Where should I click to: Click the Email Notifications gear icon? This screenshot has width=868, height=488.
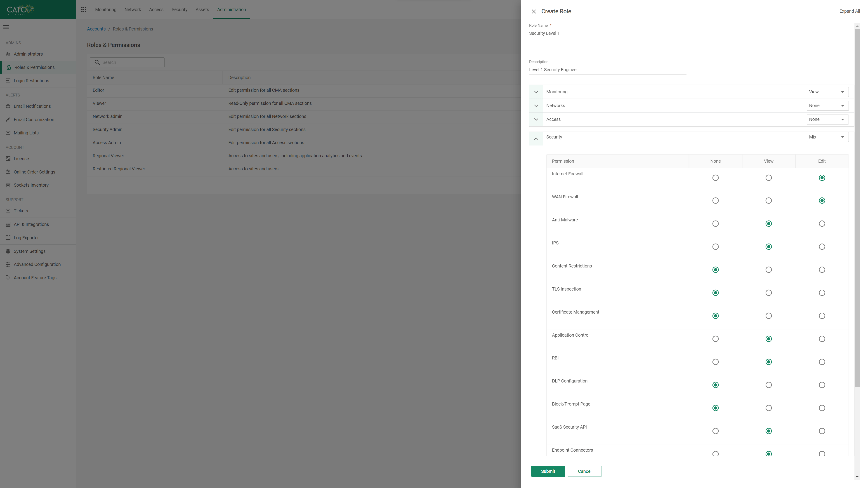coord(8,106)
